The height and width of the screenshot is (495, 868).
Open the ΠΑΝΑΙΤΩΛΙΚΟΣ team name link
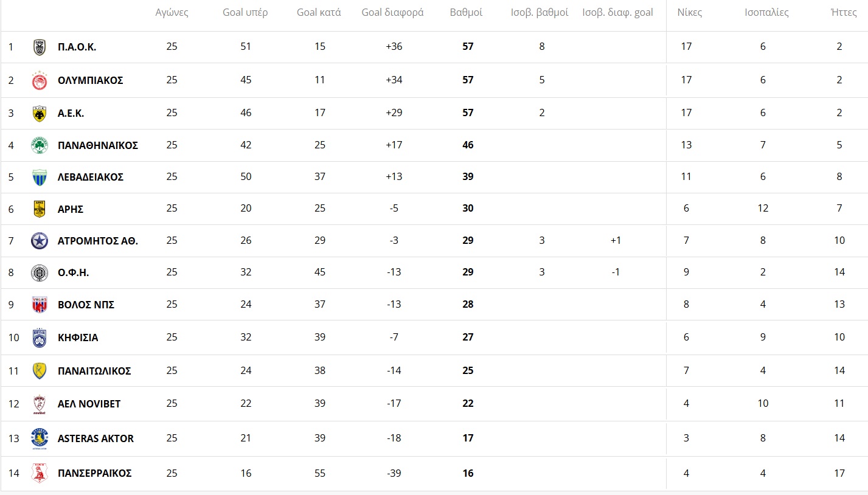click(x=94, y=371)
